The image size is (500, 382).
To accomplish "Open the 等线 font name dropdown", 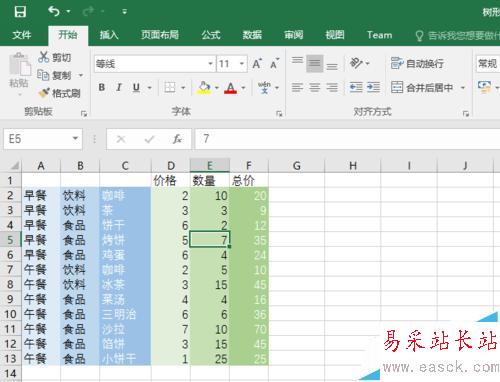I will point(210,64).
